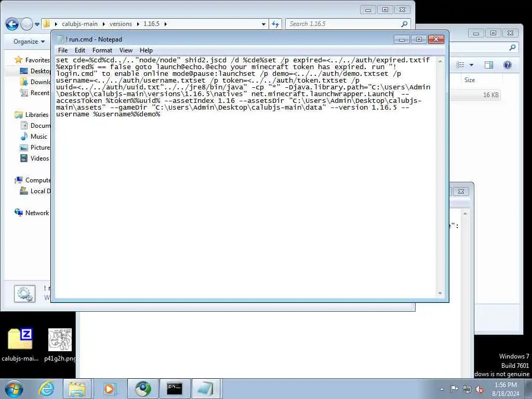Open the address bar history dropdown

pyautogui.click(x=263, y=24)
